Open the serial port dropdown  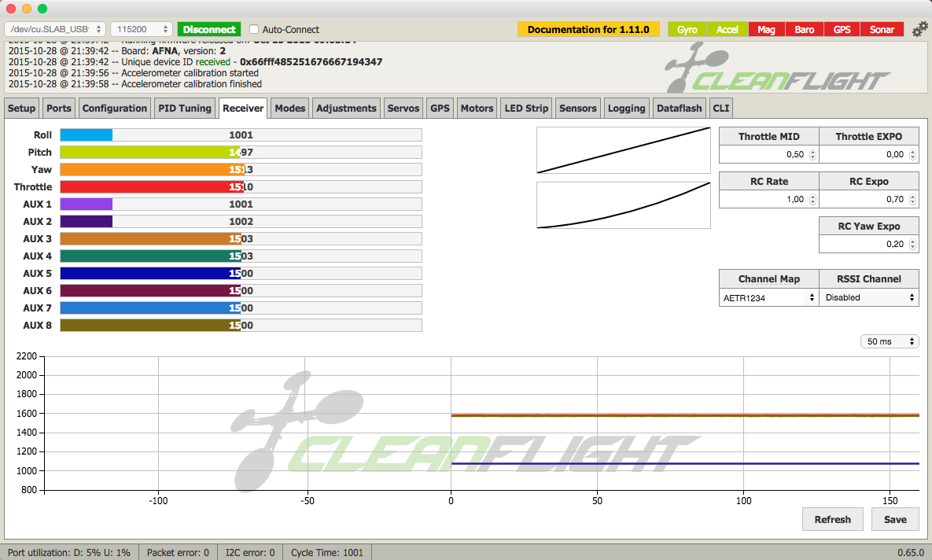(55, 29)
